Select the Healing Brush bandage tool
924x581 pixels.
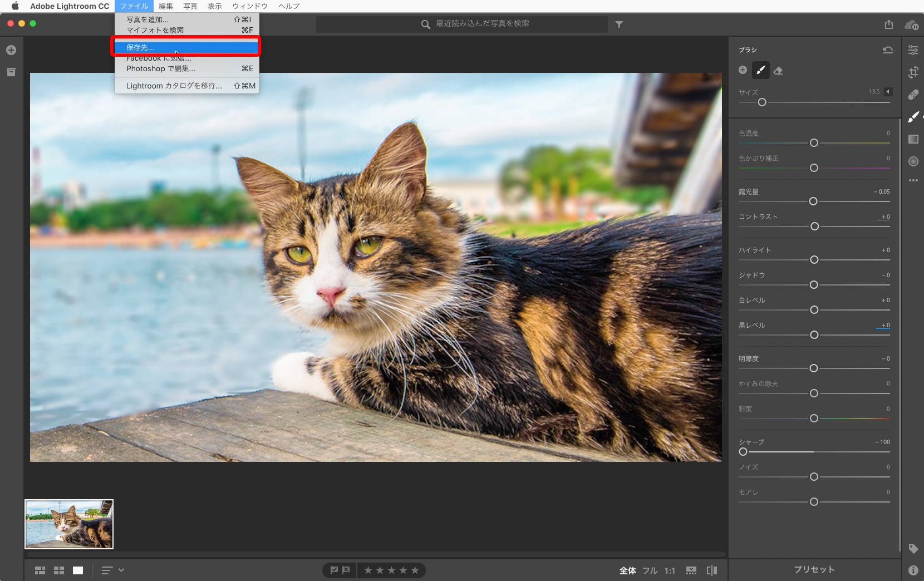point(913,95)
